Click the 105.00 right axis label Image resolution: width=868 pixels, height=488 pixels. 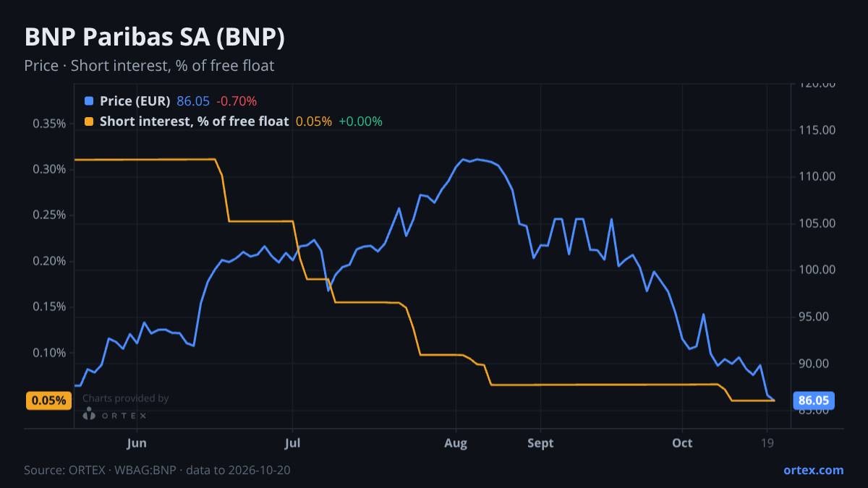tap(819, 223)
